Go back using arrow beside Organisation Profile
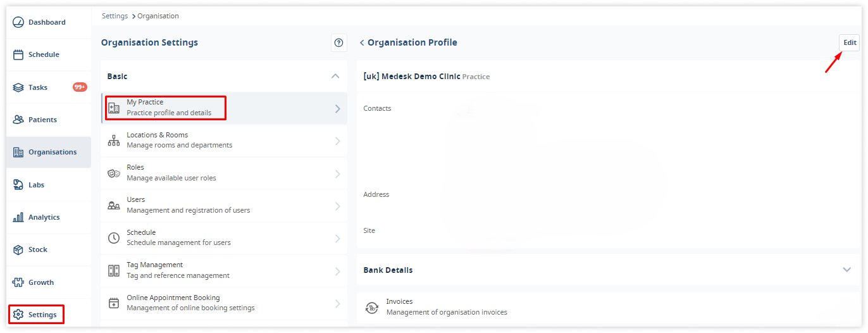This screenshot has width=868, height=333. click(x=362, y=42)
